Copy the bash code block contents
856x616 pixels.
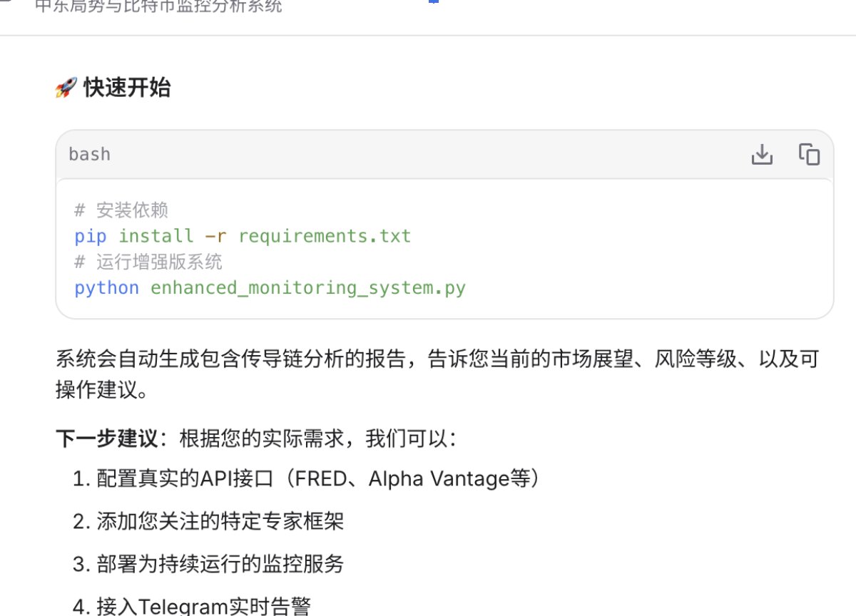[809, 154]
